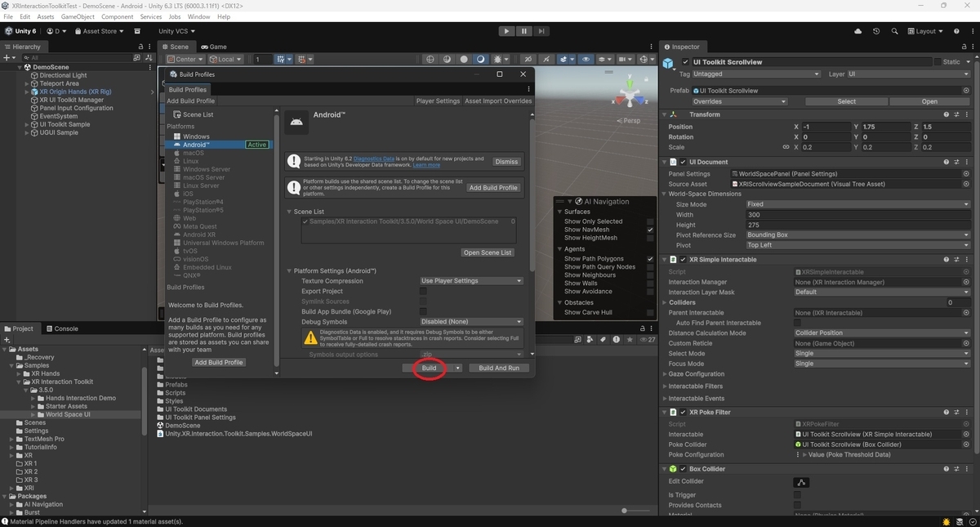
Task: Open Texture Compression dropdown
Action: point(471,281)
